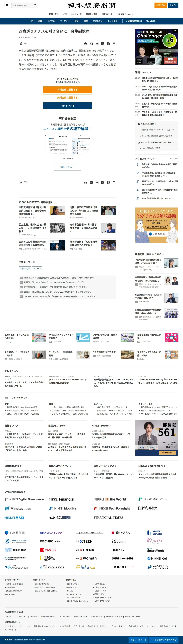Expand the オピニオン navigation dropdown
This screenshot has width=183, height=644.
[x=99, y=21]
